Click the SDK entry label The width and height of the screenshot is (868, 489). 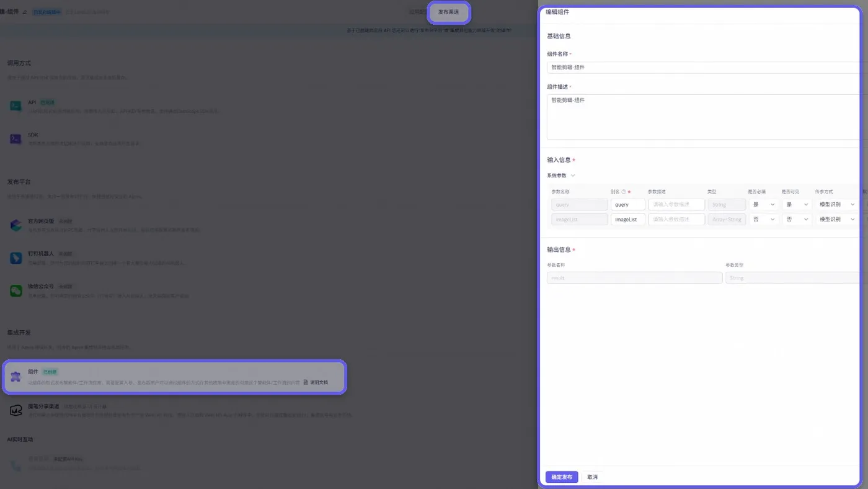click(x=33, y=135)
